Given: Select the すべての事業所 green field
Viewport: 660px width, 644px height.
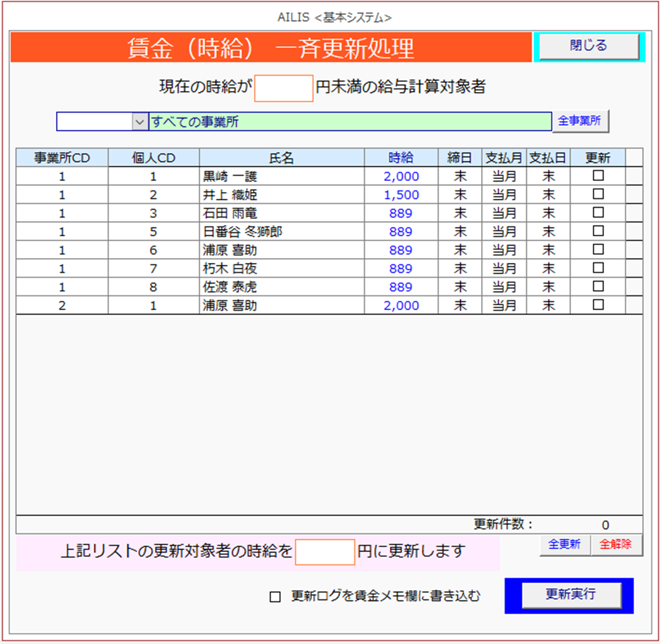Looking at the screenshot, I should [349, 122].
